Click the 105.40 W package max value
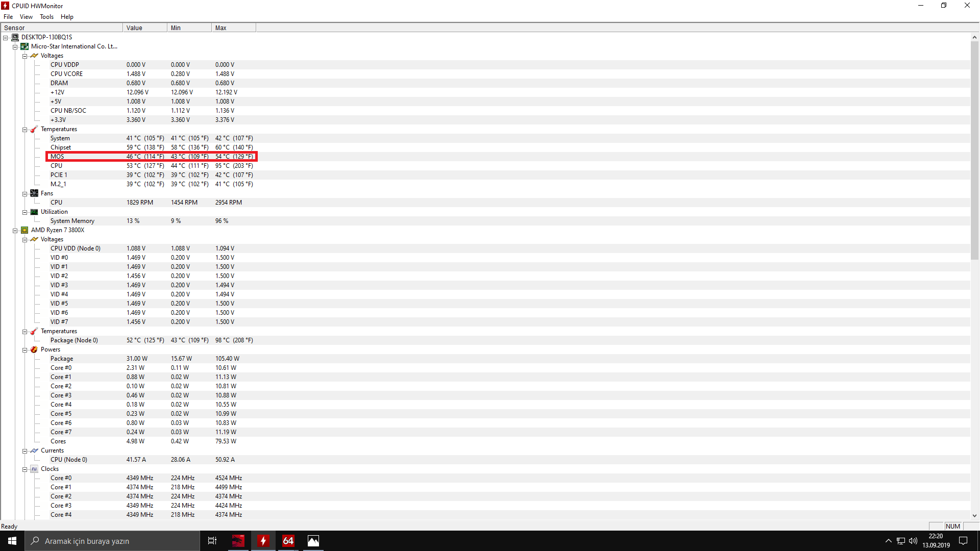This screenshot has height=551, width=980. (x=227, y=359)
